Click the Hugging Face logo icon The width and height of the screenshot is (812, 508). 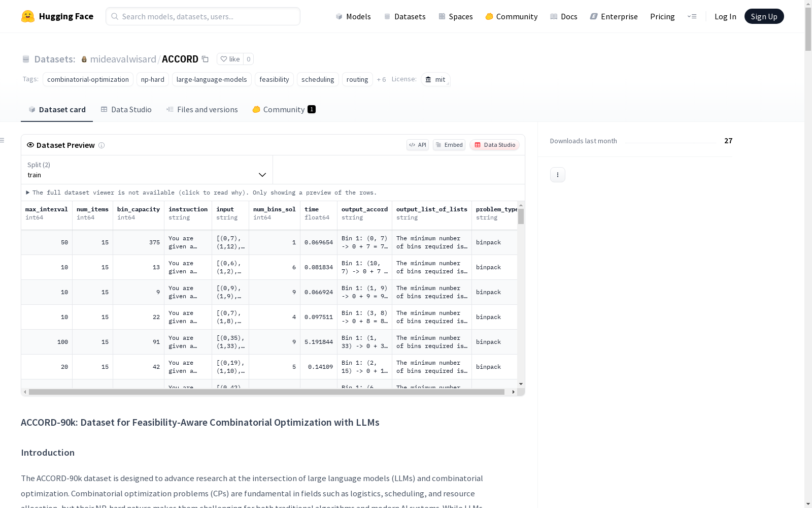tap(28, 16)
